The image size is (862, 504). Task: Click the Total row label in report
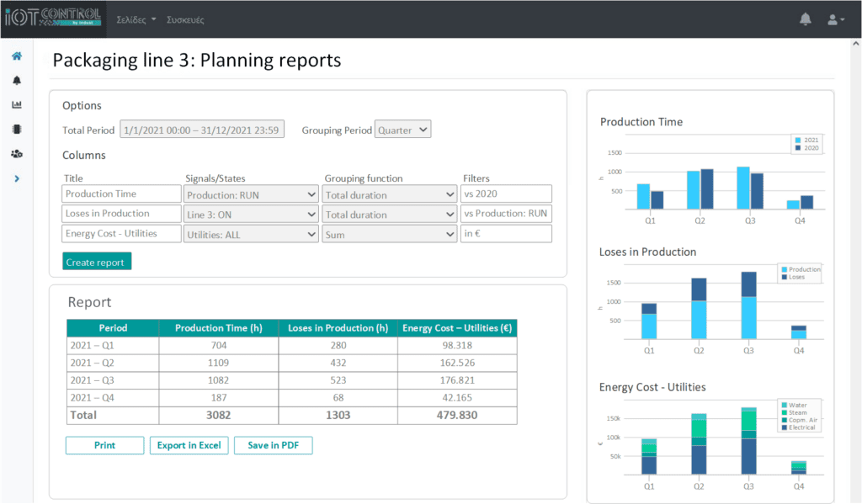[x=83, y=415]
